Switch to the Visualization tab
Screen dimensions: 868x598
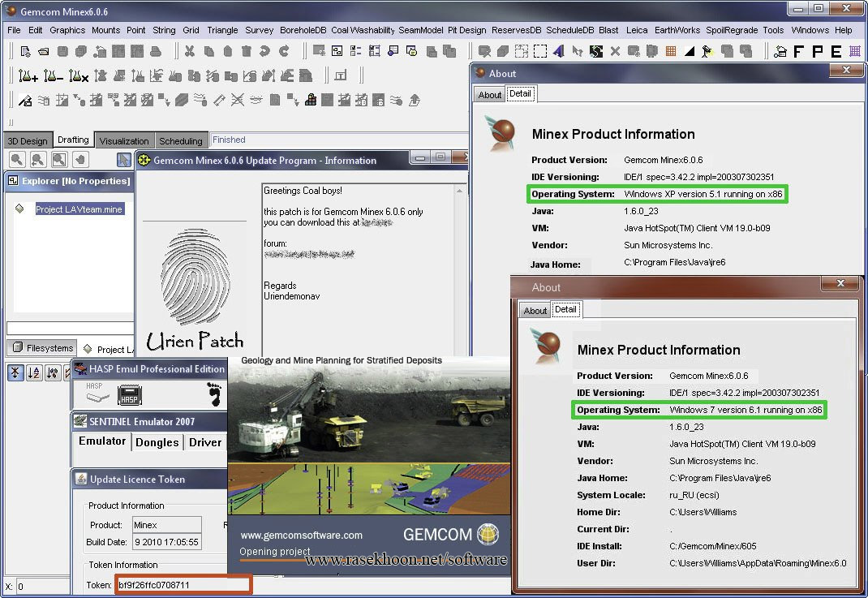(x=124, y=140)
